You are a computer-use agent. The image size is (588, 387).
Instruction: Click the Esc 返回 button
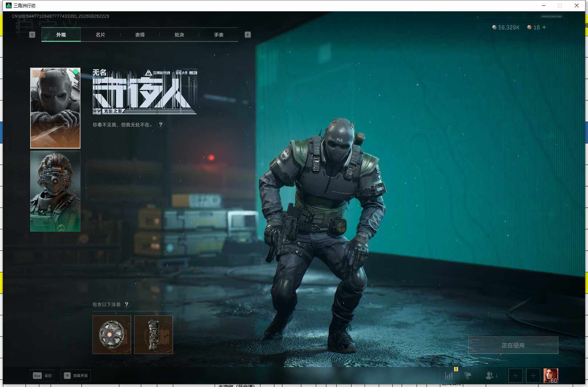click(x=43, y=375)
